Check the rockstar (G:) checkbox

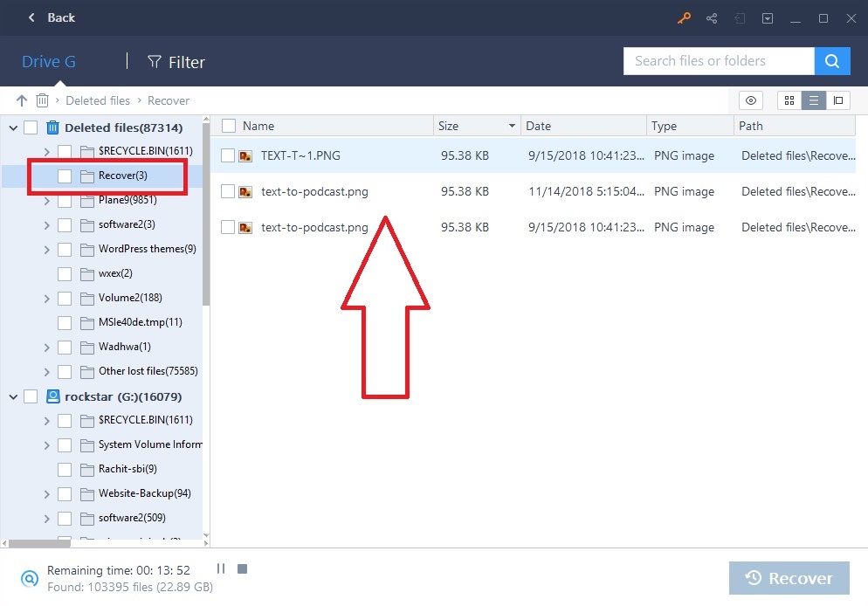pos(31,396)
